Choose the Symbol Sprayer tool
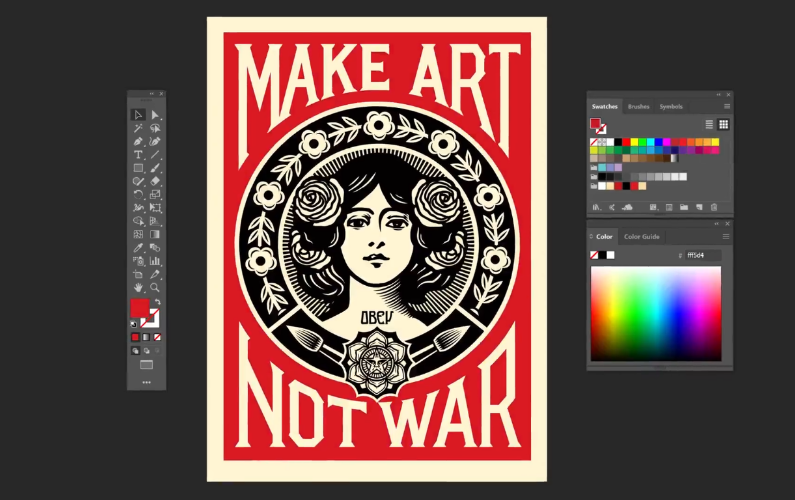 (x=138, y=261)
